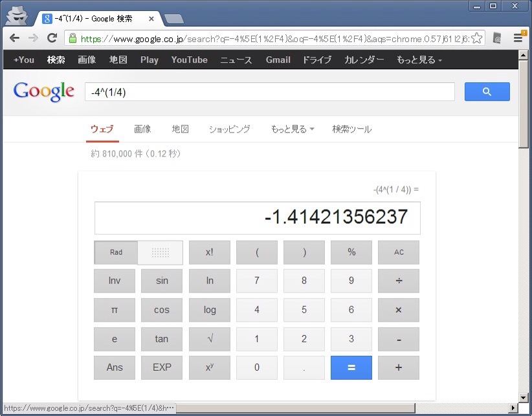Screen dimensions: 532x416
Task: Click the extension icon beside the star
Action: pos(496,38)
